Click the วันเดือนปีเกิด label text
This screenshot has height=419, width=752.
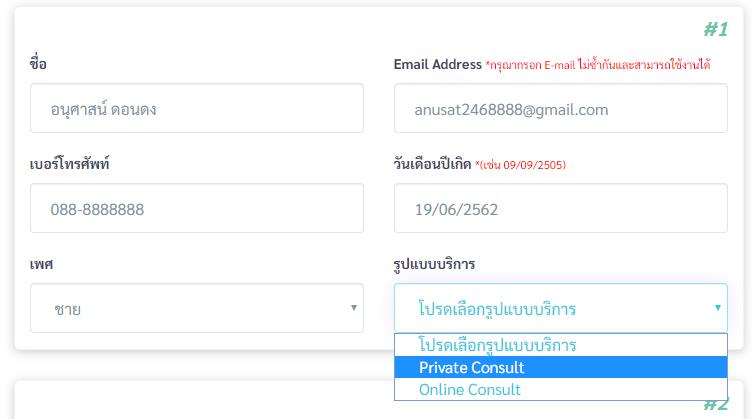432,164
